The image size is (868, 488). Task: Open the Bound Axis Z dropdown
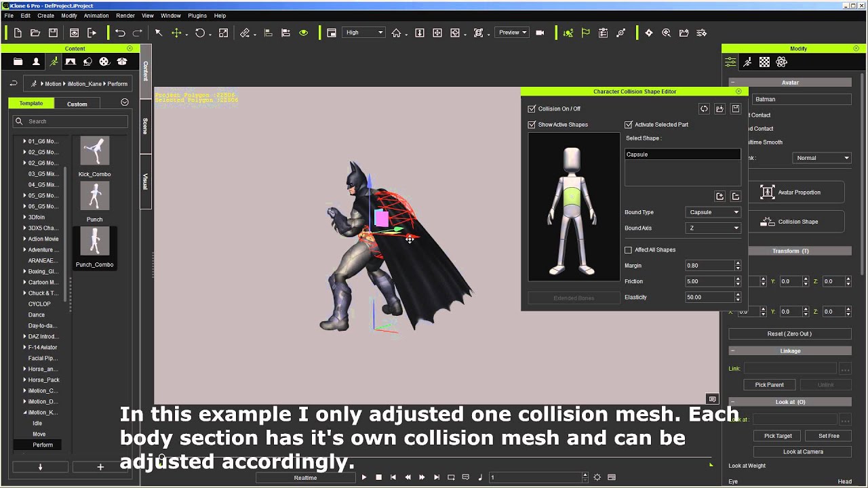[x=713, y=228]
